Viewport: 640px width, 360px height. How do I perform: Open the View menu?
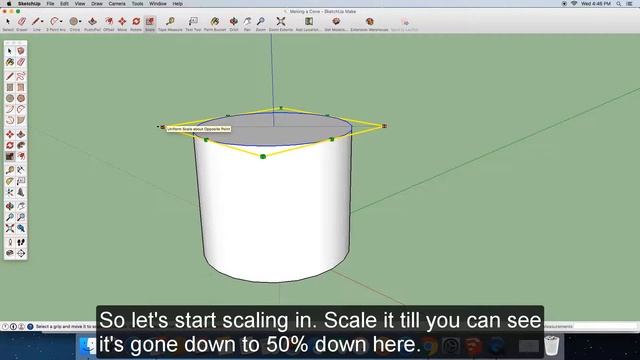pyautogui.click(x=80, y=4)
